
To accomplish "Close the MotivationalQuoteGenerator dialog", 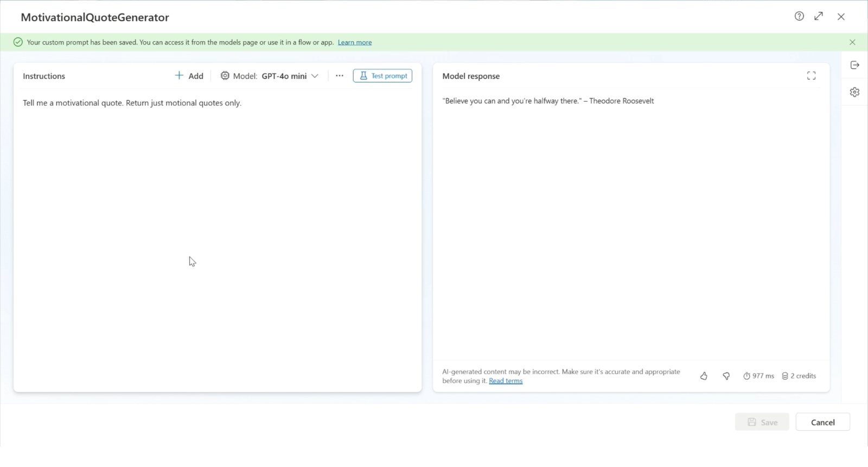I will pyautogui.click(x=841, y=17).
